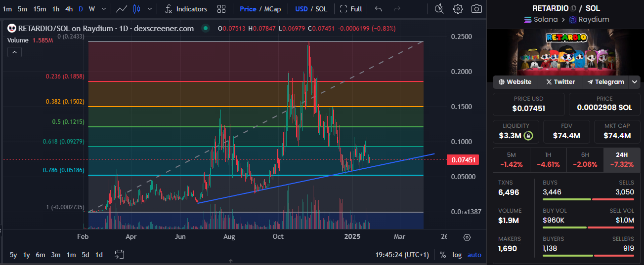
Task: Click the candlestick chart style icon
Action: 137,9
